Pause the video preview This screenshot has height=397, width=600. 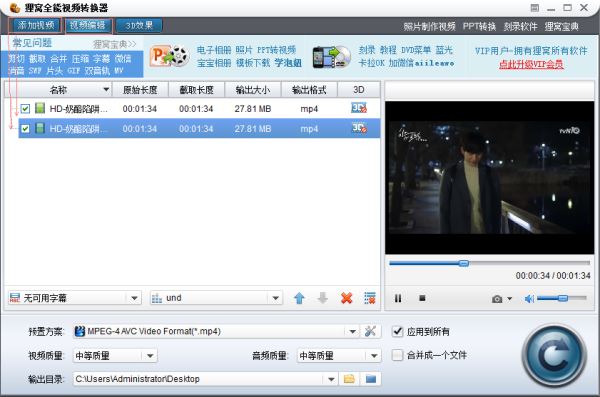(x=398, y=298)
